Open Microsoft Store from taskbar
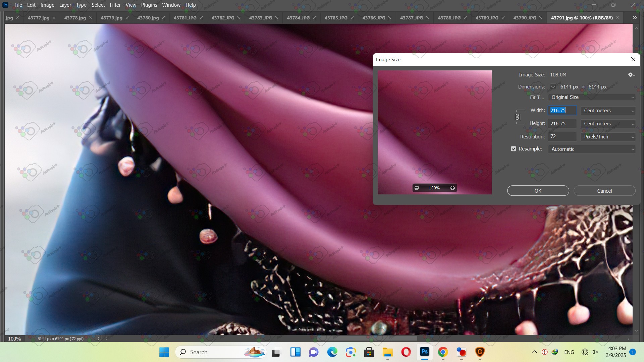 (369, 352)
